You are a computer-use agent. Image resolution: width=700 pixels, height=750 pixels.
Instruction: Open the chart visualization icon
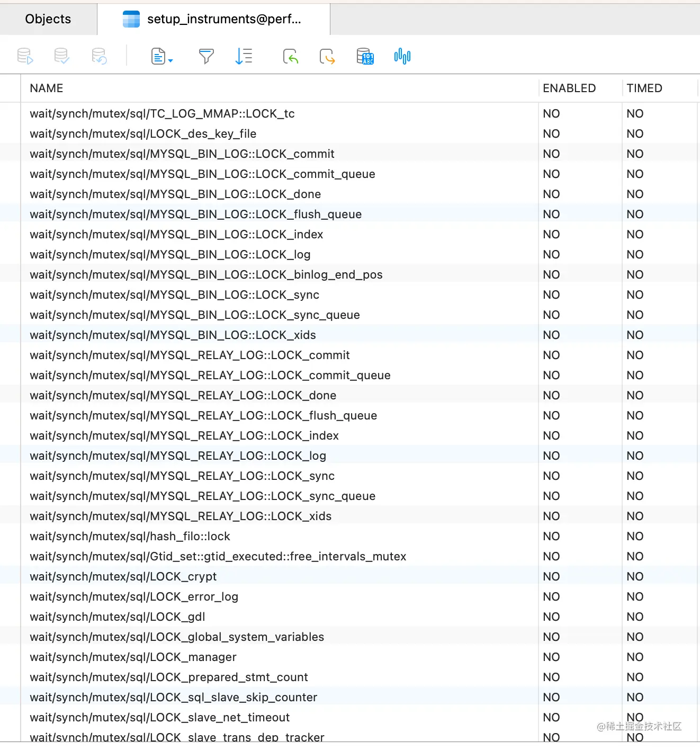402,56
